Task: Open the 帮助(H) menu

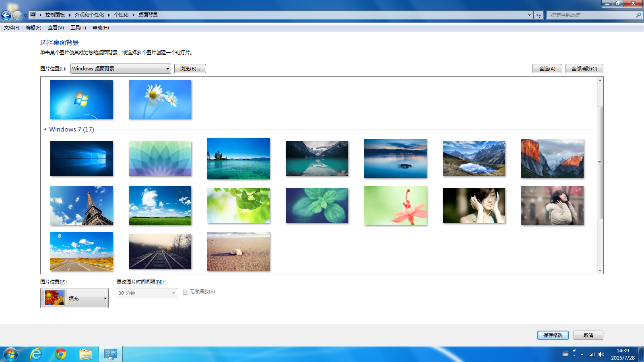Action: pos(101,28)
